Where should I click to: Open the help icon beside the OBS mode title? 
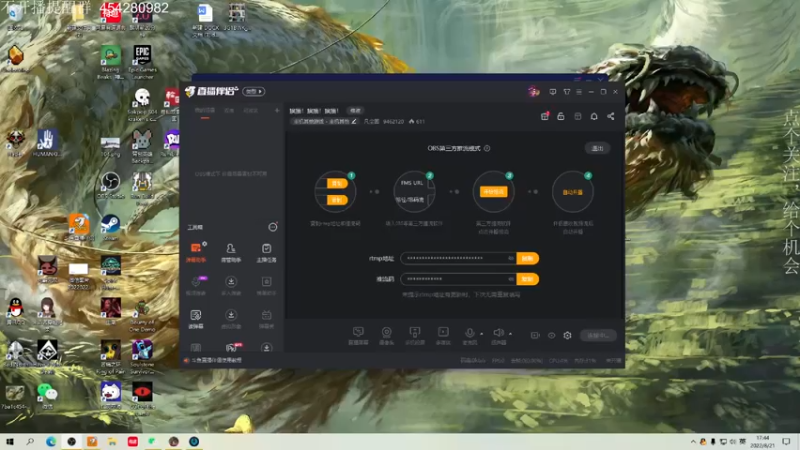[487, 148]
